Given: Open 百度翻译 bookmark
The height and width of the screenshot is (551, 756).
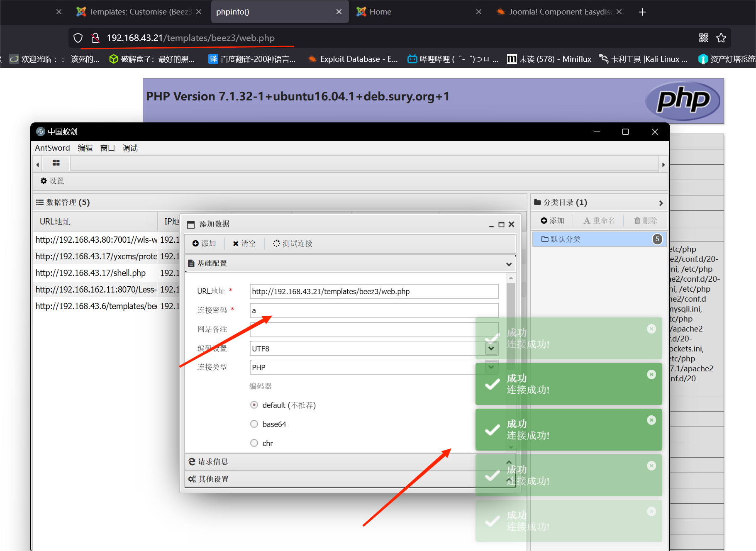Looking at the screenshot, I should click(x=252, y=59).
